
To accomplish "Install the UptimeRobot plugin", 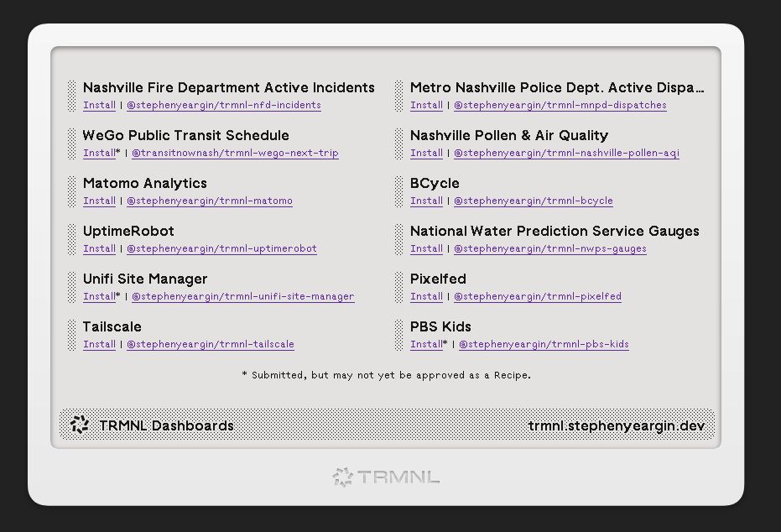I will click(x=99, y=248).
